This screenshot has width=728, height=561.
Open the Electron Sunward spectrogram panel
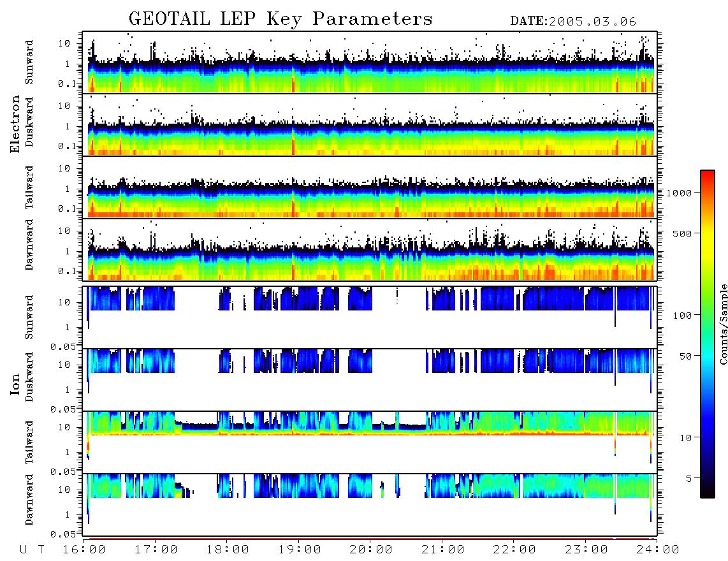(370, 62)
